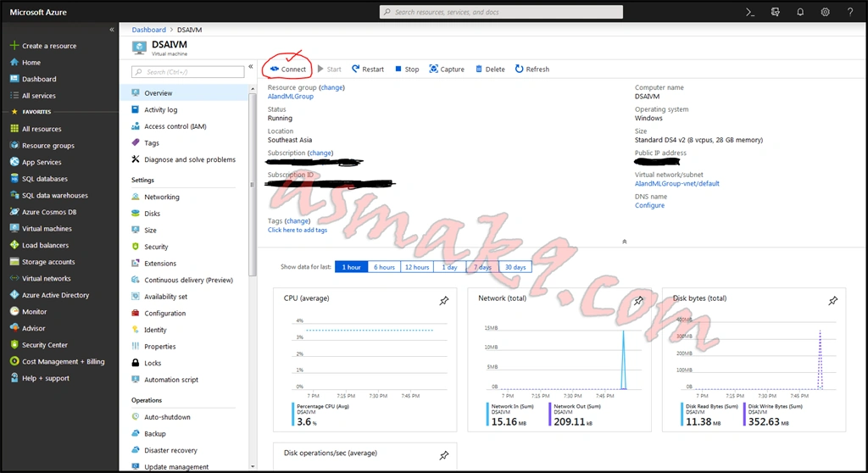Click Dashboard in breadcrumb
Screen dimensions: 868x473
[148, 30]
